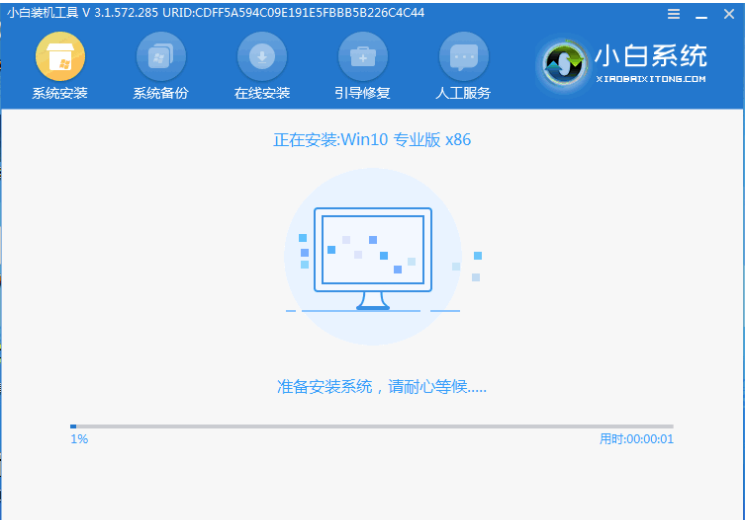Click the 小白系统 brand name text
The height and width of the screenshot is (520, 745).
tap(650, 56)
